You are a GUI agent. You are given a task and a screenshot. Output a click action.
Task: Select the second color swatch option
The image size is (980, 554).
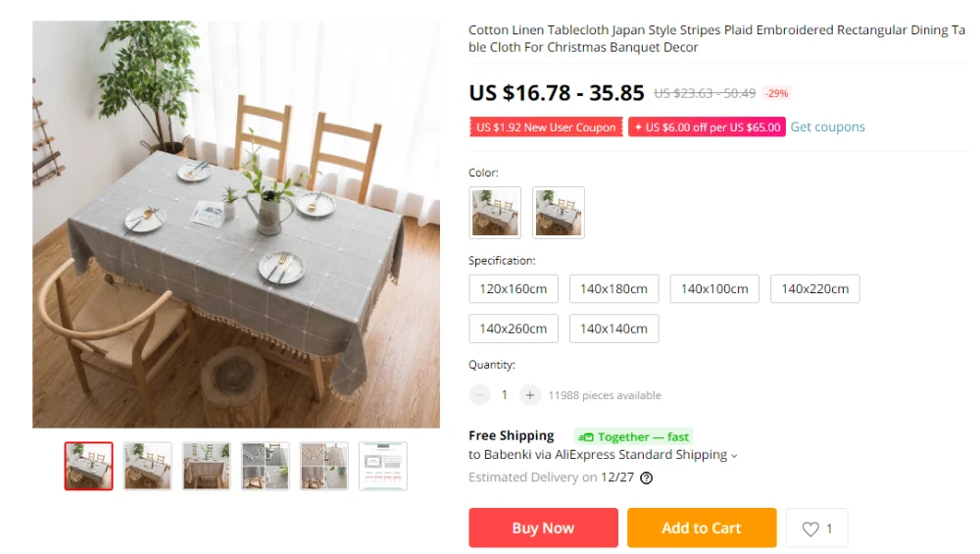559,213
